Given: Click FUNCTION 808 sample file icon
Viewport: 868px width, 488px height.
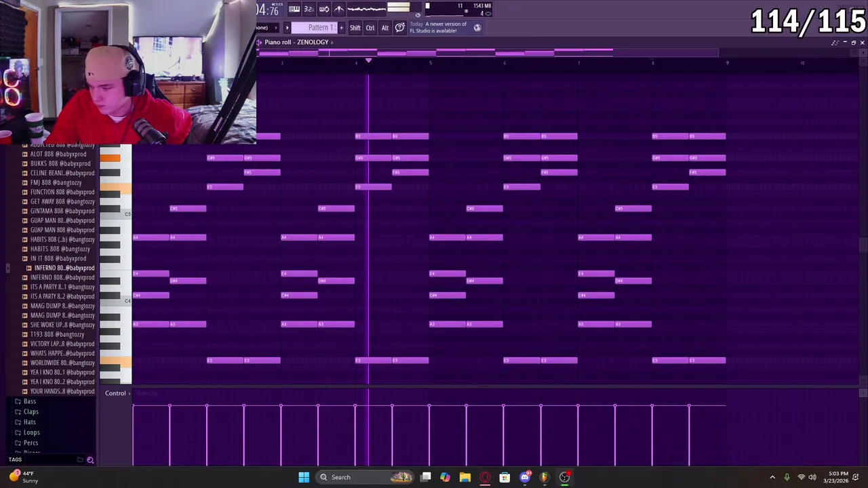Looking at the screenshot, I should point(25,192).
